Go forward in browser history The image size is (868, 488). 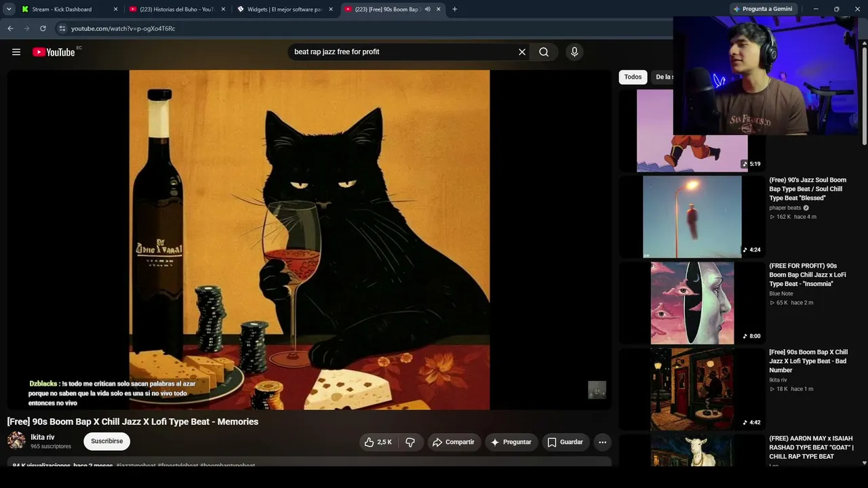tap(26, 28)
